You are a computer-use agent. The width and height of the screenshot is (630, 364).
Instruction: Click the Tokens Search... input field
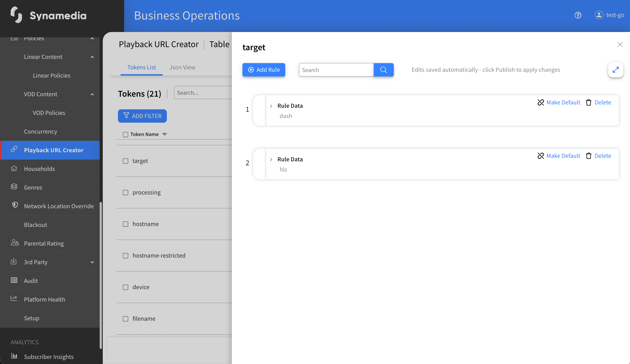[x=203, y=93]
